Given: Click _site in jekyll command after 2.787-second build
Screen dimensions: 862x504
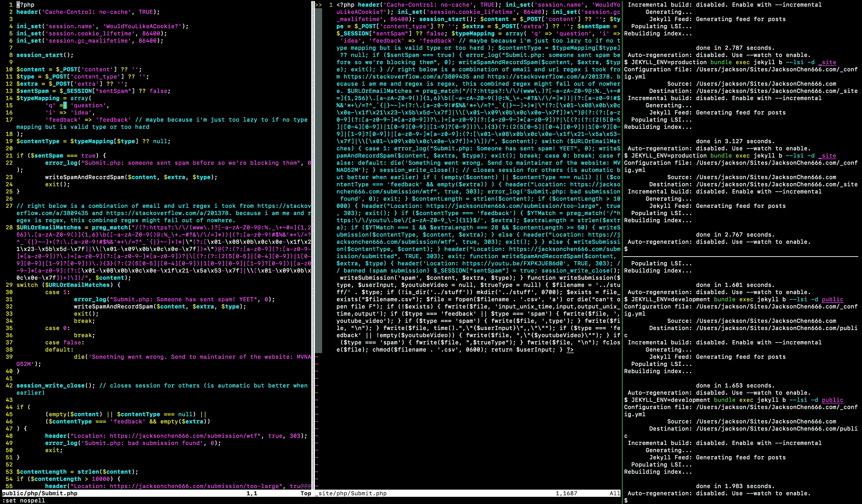Looking at the screenshot, I should coord(827,62).
